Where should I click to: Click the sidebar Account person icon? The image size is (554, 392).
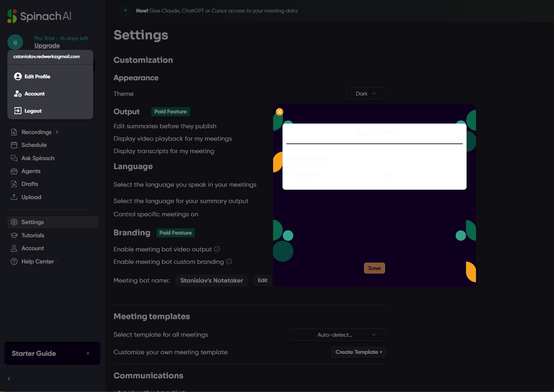[14, 248]
